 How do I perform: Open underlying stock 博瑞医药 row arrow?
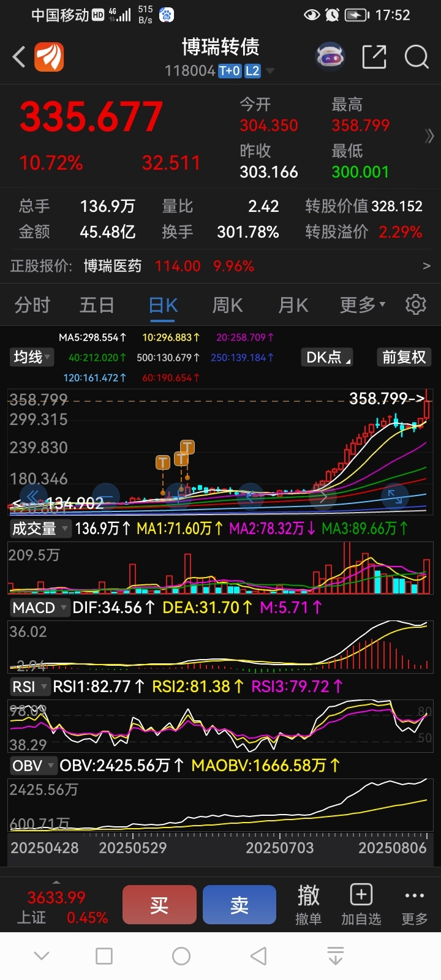[427, 266]
